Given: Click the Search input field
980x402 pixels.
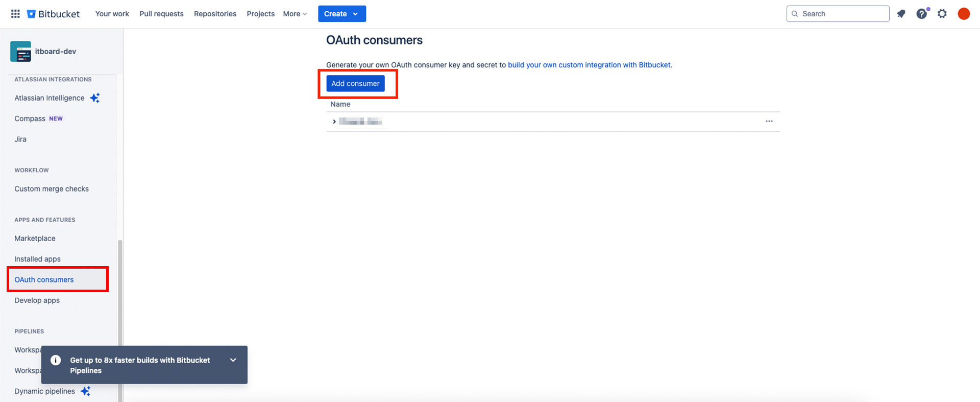Looking at the screenshot, I should pyautogui.click(x=842, y=14).
